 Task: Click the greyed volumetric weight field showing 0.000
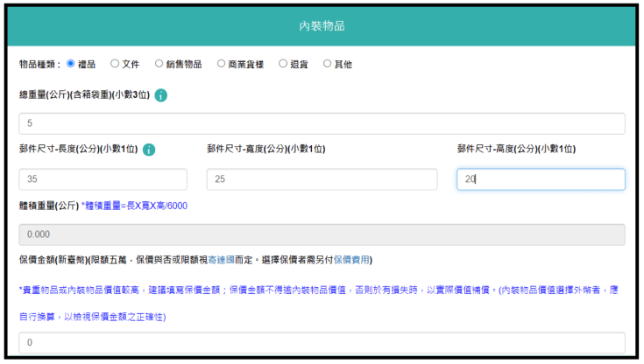[322, 234]
